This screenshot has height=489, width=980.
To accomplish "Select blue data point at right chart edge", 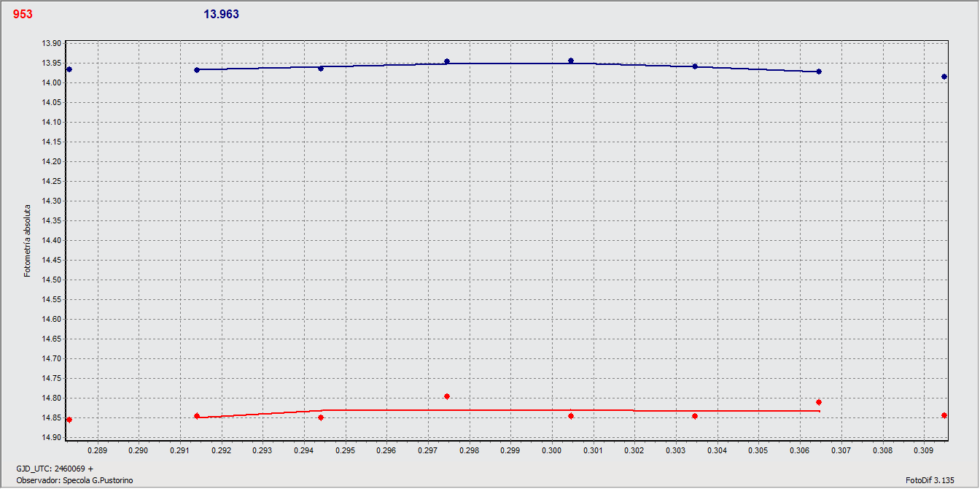I will tap(944, 77).
